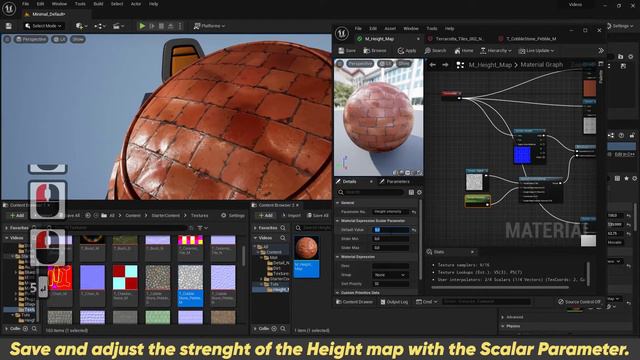
Task: Open Content Drawer in Material Editor
Action: (354, 302)
